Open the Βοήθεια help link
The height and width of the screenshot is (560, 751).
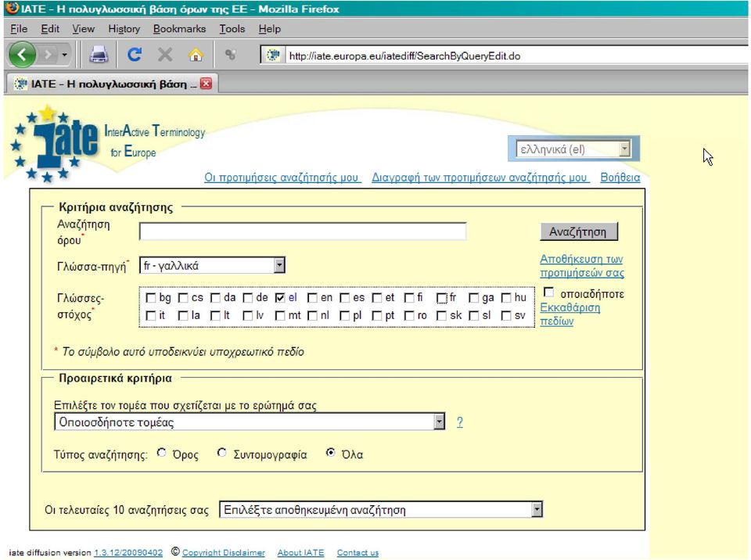click(x=620, y=178)
